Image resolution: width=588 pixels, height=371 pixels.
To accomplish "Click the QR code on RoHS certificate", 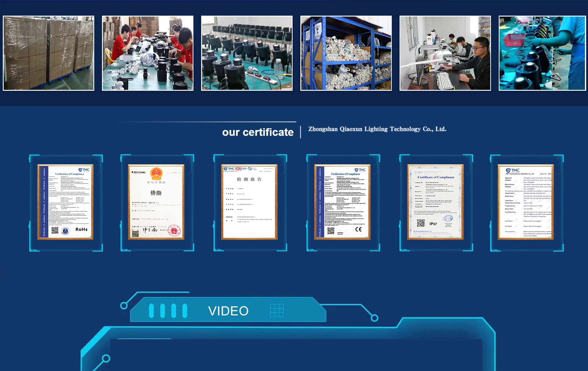I will (55, 230).
